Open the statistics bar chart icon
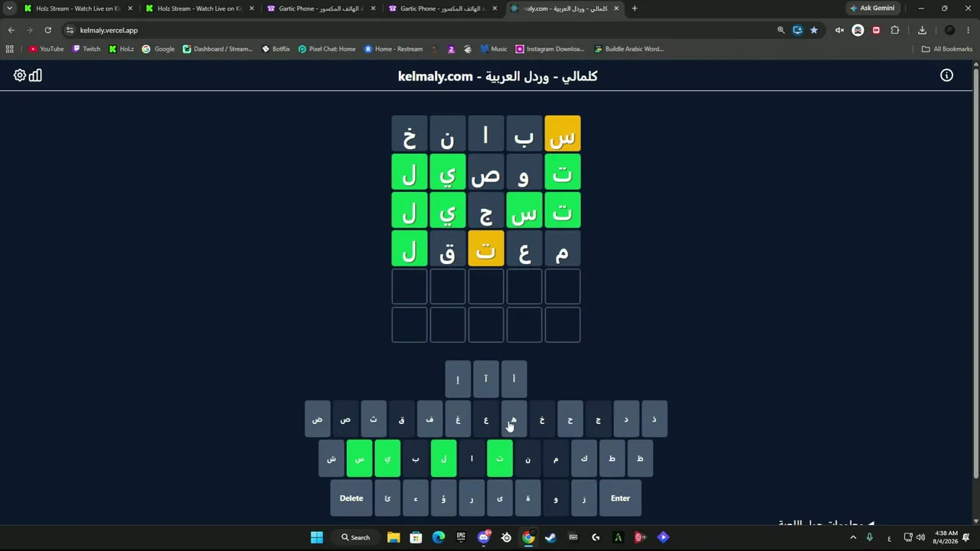The image size is (980, 551). 35,76
